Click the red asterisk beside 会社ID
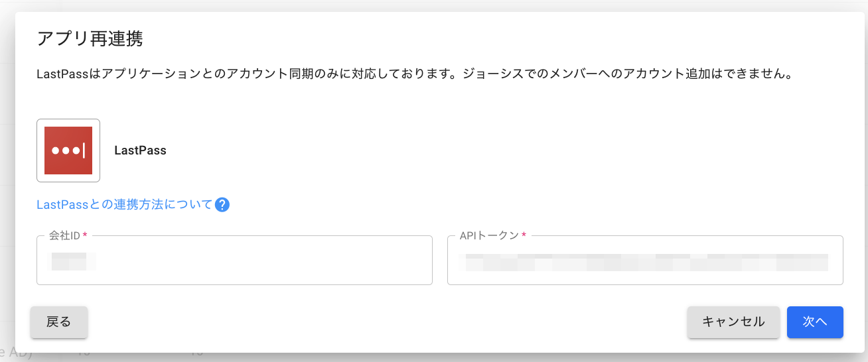This screenshot has height=362, width=868. coord(85,236)
